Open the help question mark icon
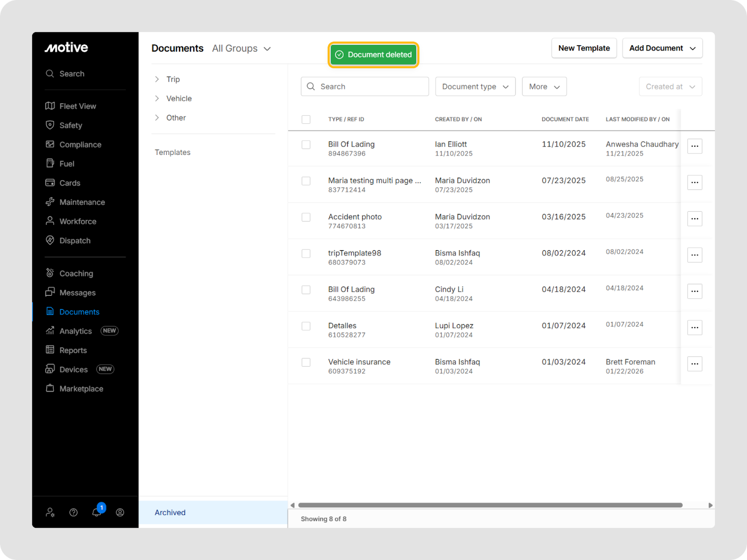 (73, 512)
